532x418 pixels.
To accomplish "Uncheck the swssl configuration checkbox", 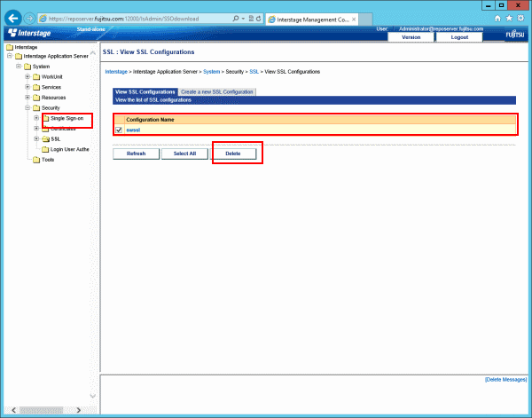I will tap(119, 130).
